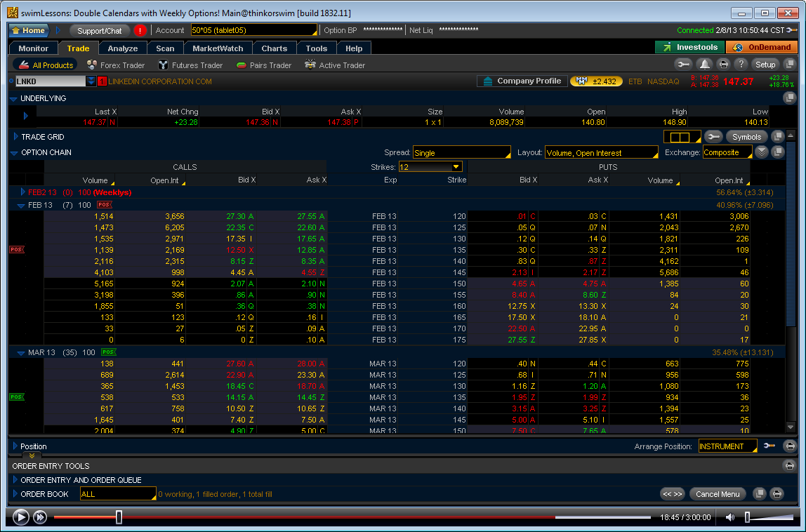Open the Spread dropdown showing Single
This screenshot has width=806, height=532.
[x=461, y=153]
